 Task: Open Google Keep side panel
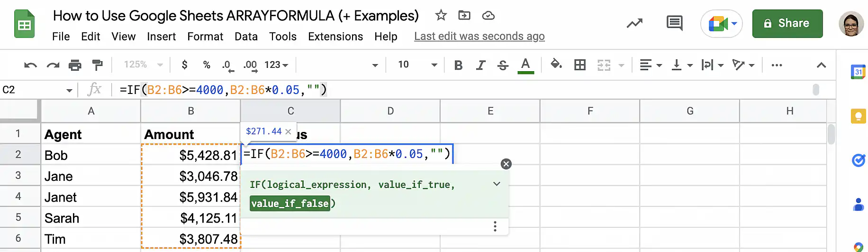(858, 116)
